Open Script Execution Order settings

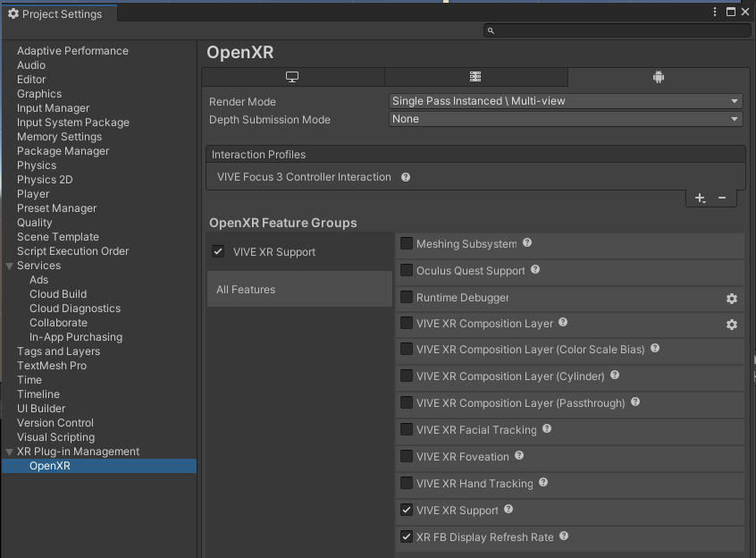pos(72,251)
